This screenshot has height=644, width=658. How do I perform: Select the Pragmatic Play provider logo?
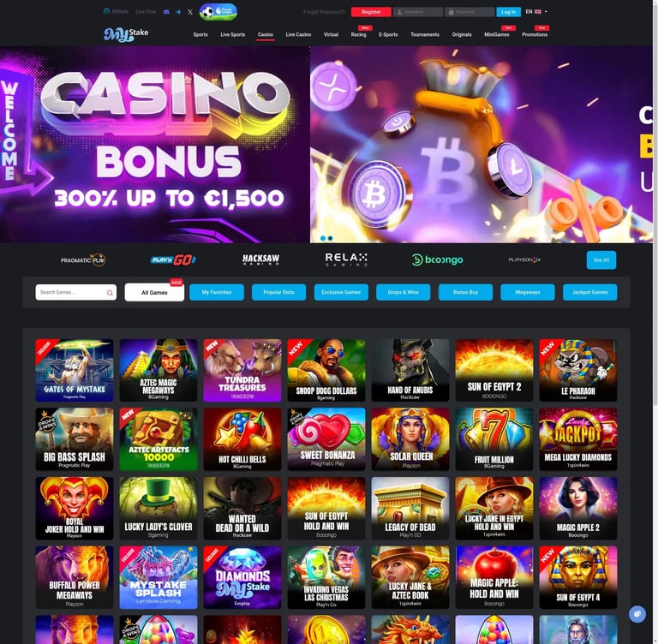(x=83, y=260)
